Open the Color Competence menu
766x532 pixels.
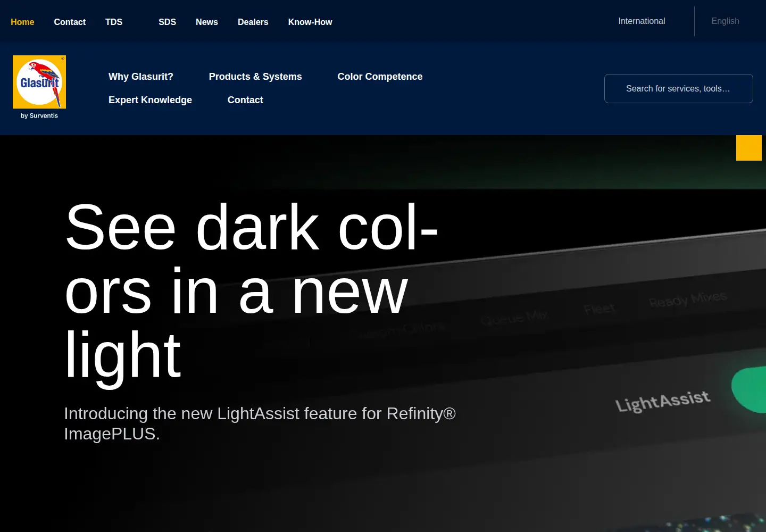380,77
